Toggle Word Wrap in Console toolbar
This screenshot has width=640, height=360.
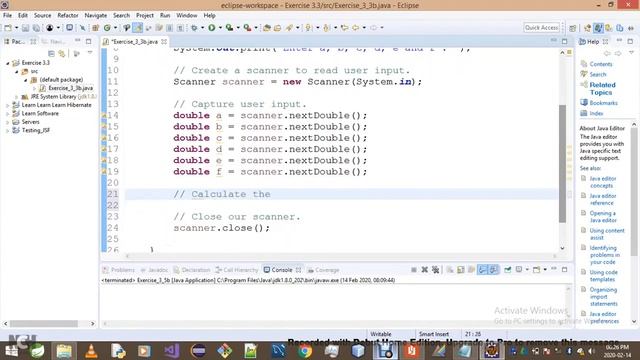471,270
